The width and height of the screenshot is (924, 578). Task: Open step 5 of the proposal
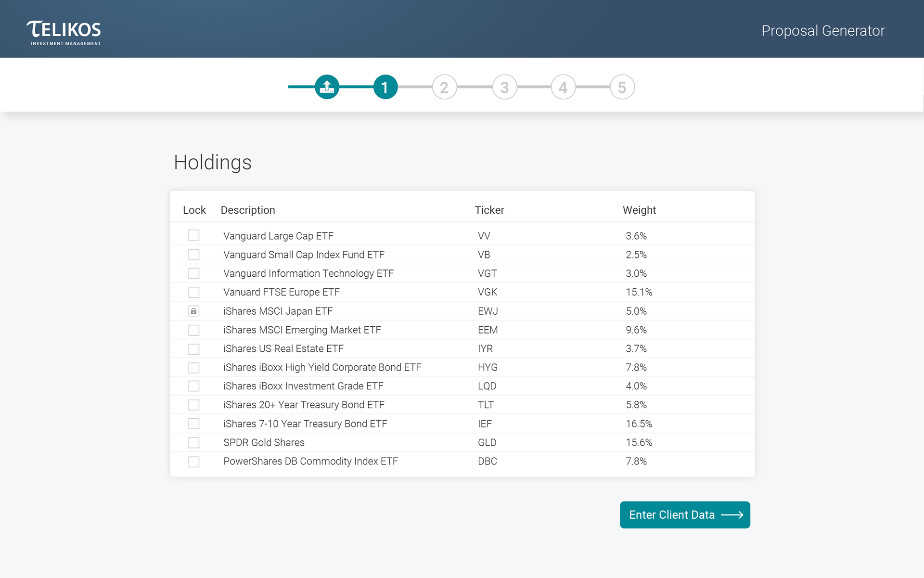tap(622, 87)
